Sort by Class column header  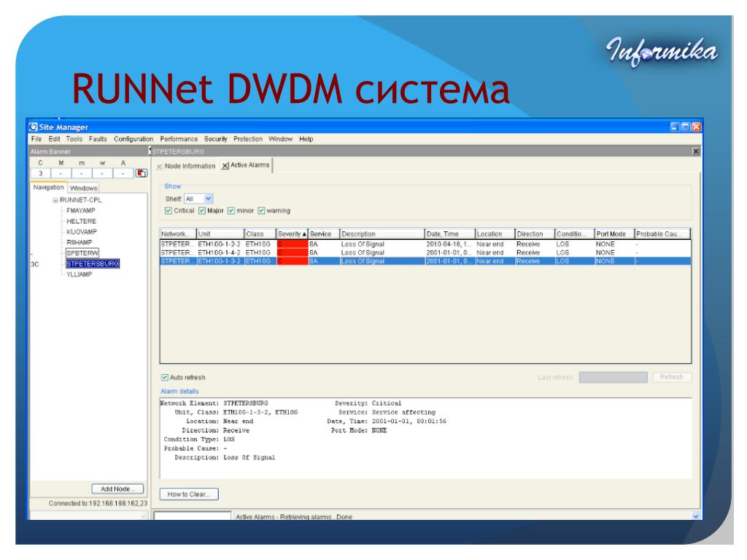click(x=260, y=234)
